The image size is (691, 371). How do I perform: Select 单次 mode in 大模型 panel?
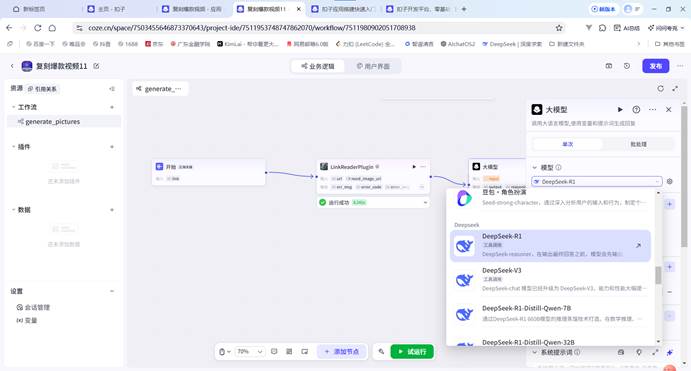568,144
